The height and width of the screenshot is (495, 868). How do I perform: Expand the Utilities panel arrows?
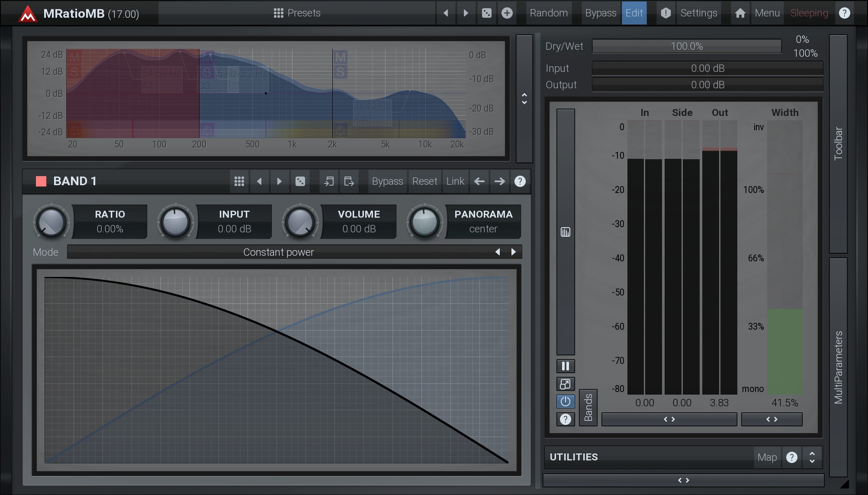click(812, 457)
